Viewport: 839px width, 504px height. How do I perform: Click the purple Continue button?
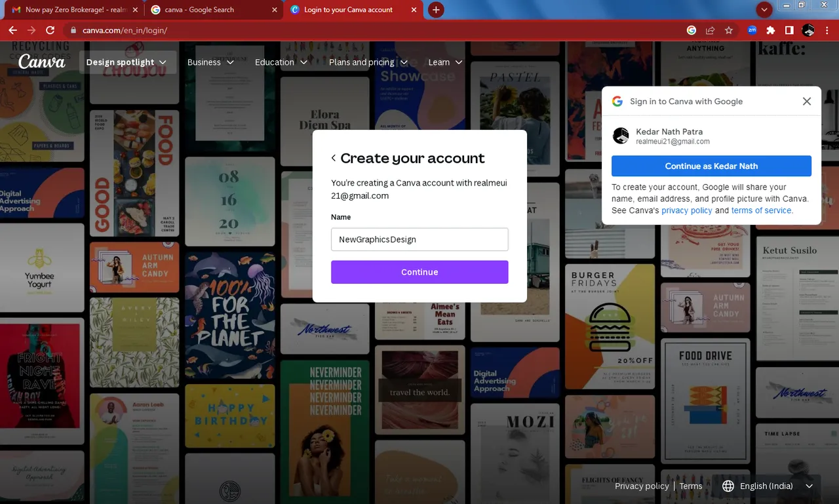pyautogui.click(x=419, y=272)
